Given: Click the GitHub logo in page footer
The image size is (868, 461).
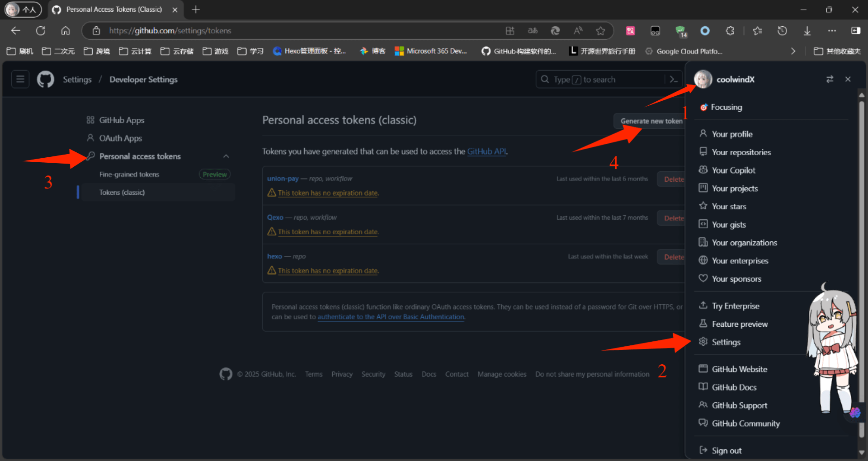Looking at the screenshot, I should click(226, 374).
